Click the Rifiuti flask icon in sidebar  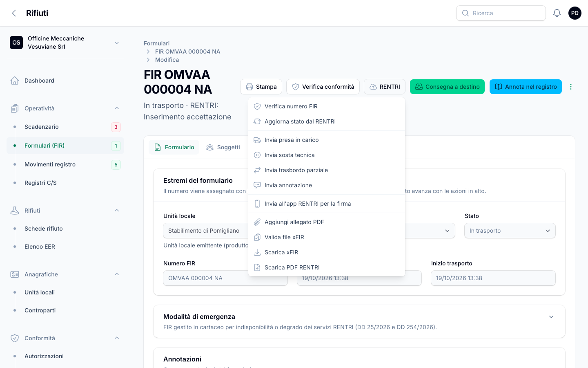click(x=15, y=211)
